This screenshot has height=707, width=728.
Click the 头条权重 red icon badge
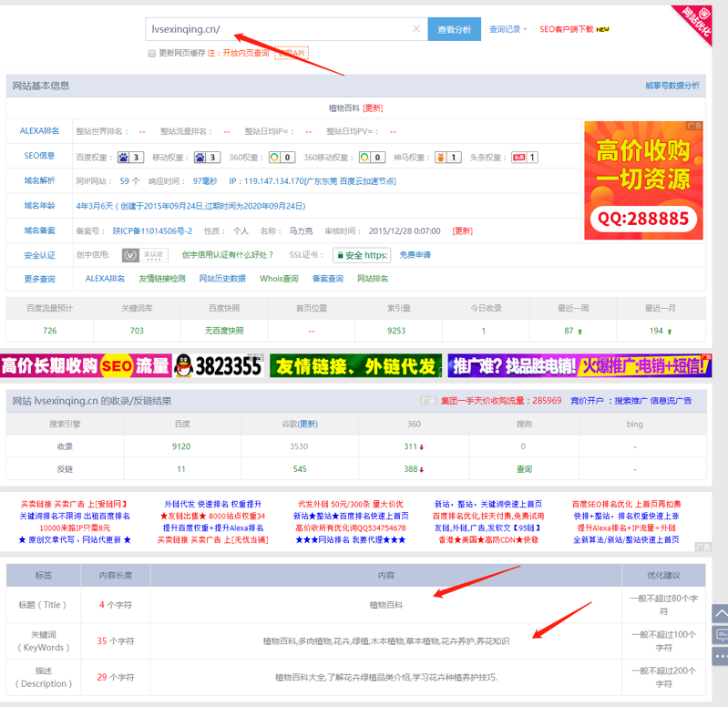point(524,158)
